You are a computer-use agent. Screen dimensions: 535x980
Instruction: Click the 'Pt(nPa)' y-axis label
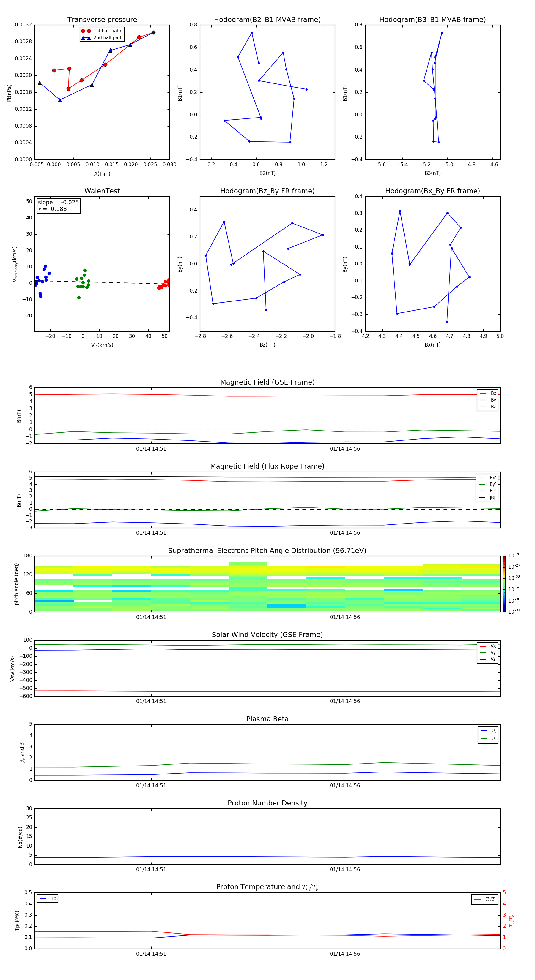click(x=9, y=92)
